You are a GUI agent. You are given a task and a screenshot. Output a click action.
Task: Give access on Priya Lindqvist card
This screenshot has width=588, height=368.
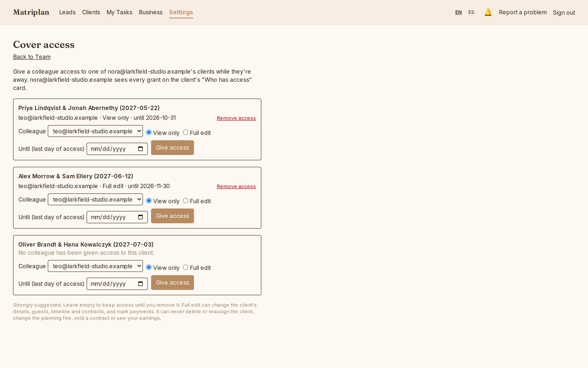(173, 147)
